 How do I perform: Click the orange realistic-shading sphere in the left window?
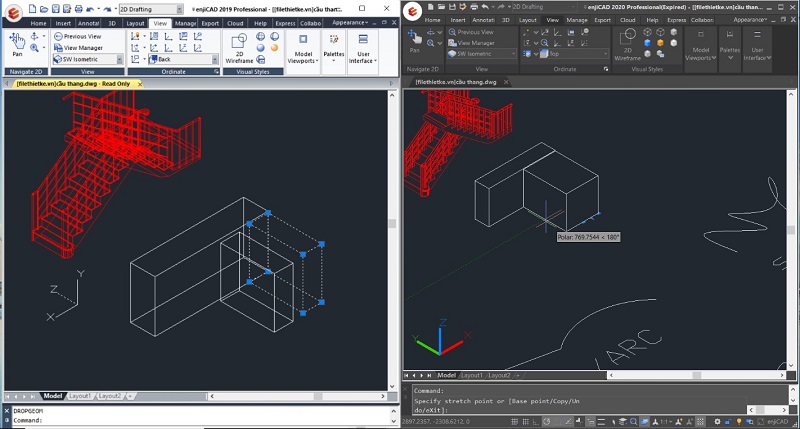(274, 48)
